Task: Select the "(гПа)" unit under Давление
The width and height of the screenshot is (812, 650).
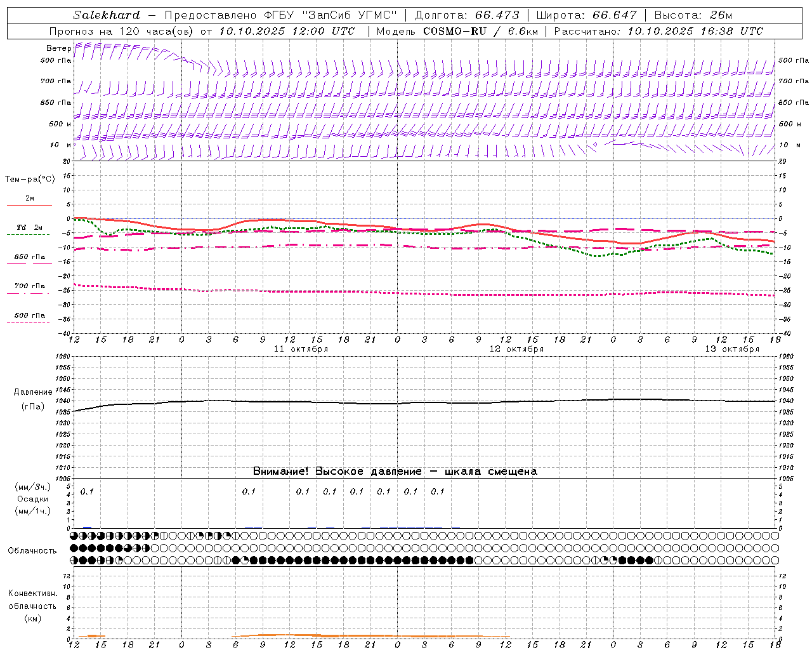Action: [33, 407]
